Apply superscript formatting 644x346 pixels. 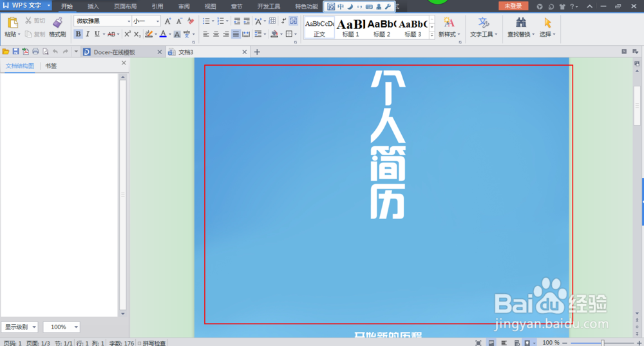128,34
